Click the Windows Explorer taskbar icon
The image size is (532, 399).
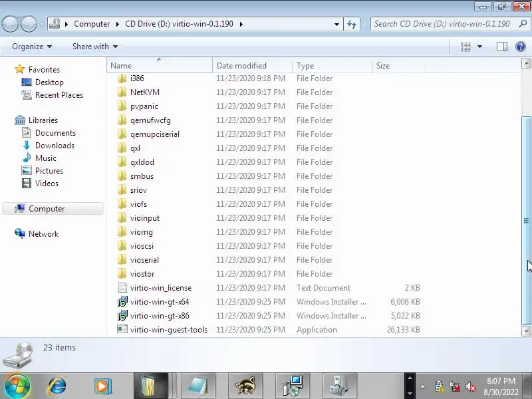(x=151, y=386)
